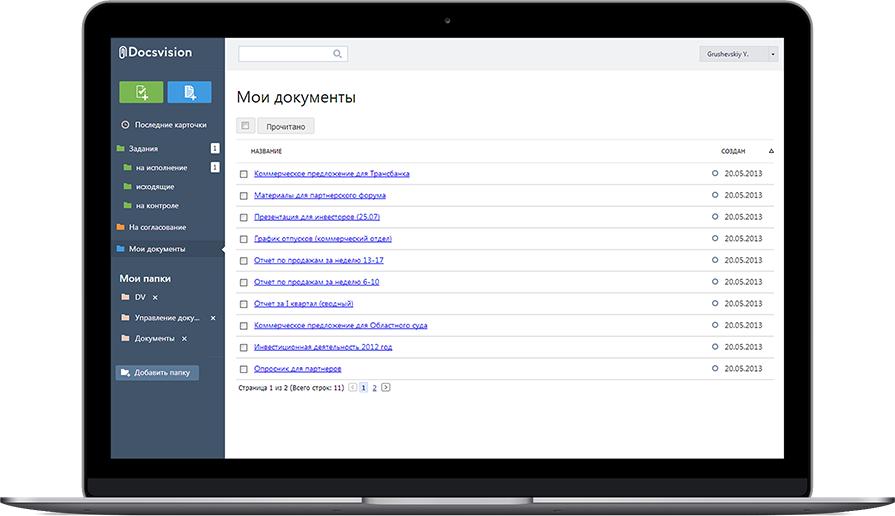Screen dimensions: 895x516
Task: Remove the Управление доку... folder via X
Action: pos(213,318)
